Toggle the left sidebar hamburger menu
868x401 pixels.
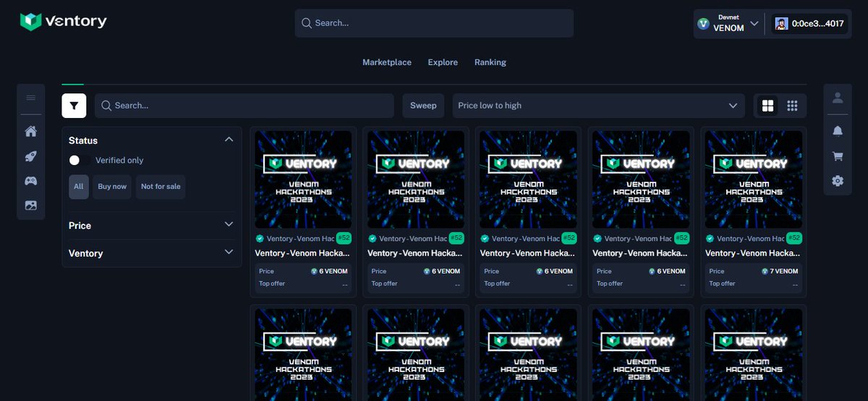click(31, 98)
